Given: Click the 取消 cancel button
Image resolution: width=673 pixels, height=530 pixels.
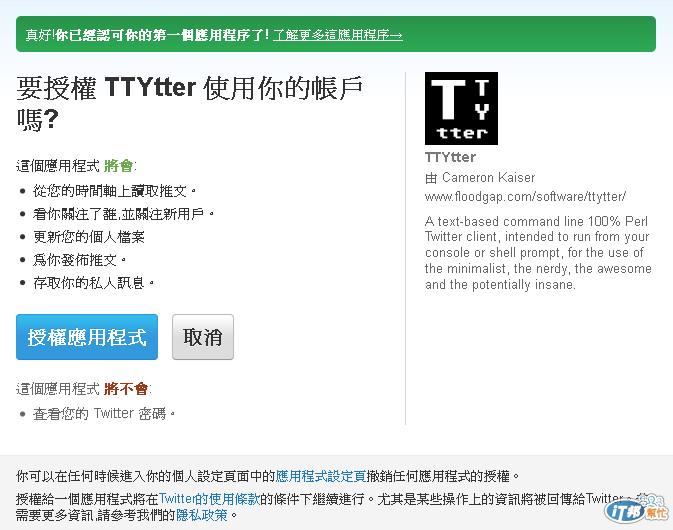Looking at the screenshot, I should point(203,337).
